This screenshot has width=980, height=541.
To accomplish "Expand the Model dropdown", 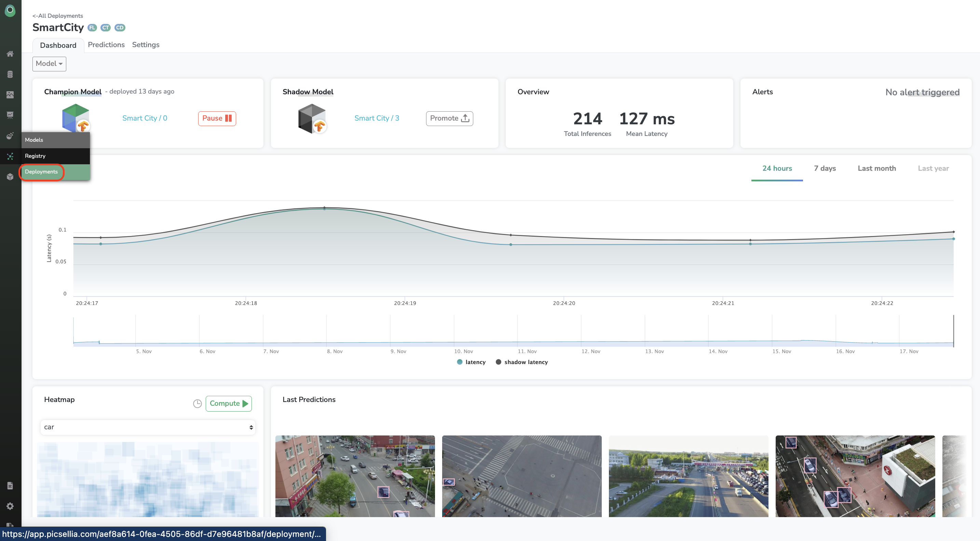I will [x=49, y=64].
